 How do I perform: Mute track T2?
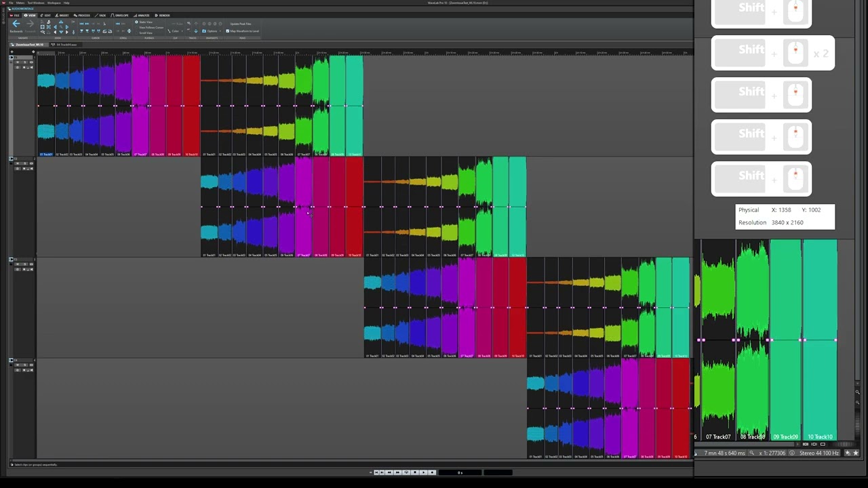[x=18, y=163]
